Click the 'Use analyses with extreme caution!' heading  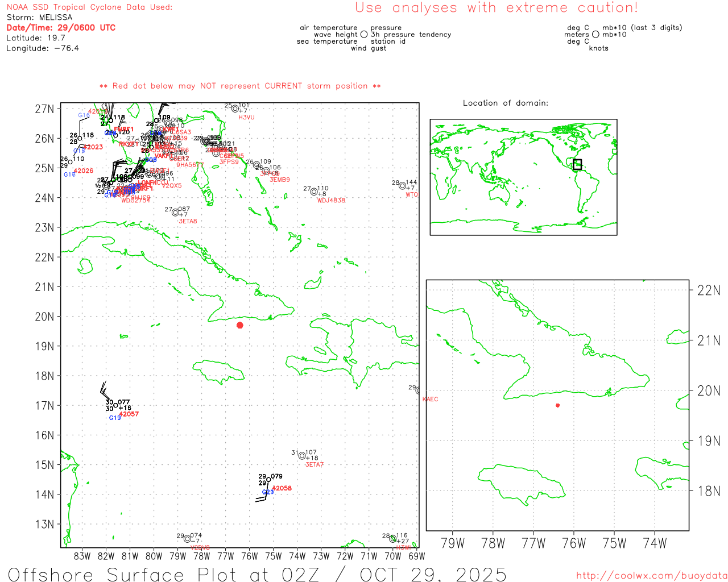click(x=497, y=7)
